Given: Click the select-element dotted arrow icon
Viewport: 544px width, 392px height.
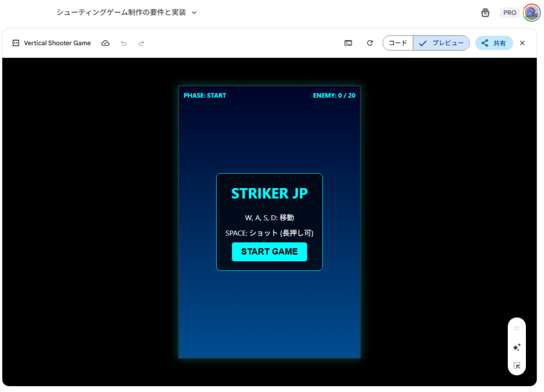Looking at the screenshot, I should tap(517, 365).
